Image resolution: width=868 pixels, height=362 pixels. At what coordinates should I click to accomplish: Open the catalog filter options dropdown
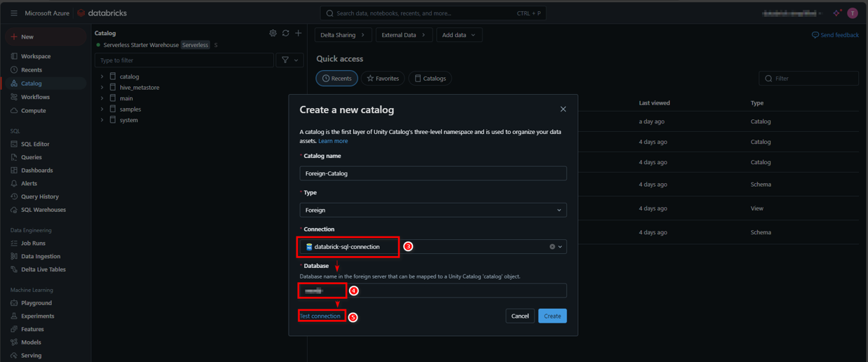(x=289, y=60)
